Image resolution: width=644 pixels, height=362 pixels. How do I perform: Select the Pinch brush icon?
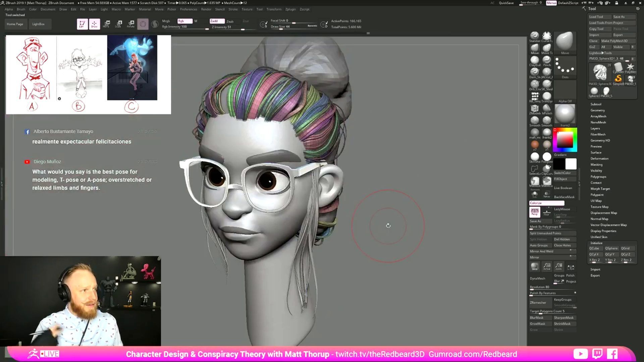click(547, 60)
